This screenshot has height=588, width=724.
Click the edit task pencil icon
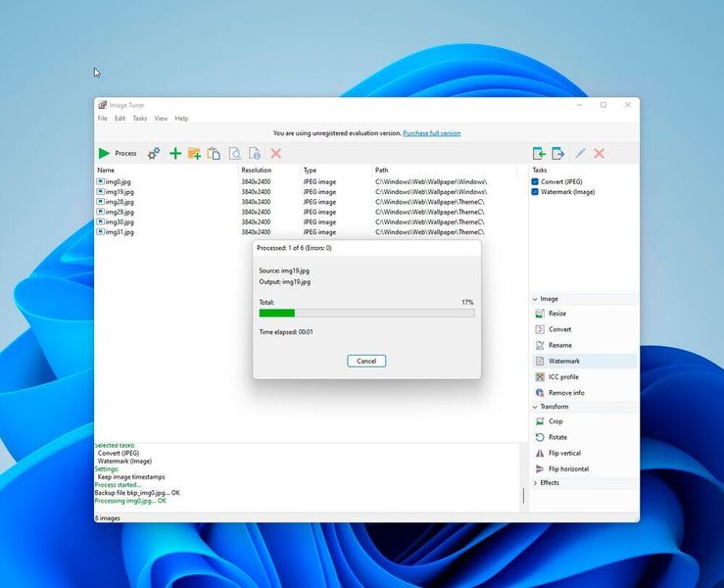click(580, 153)
